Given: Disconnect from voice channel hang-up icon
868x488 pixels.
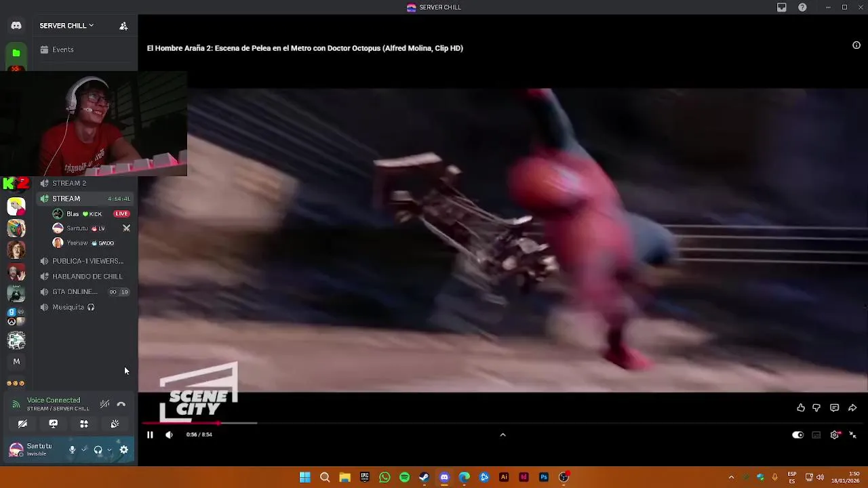Looking at the screenshot, I should (x=121, y=404).
